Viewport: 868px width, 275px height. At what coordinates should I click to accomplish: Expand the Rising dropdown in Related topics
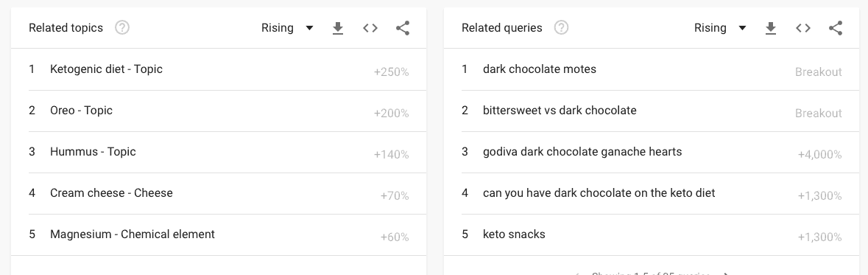287,28
